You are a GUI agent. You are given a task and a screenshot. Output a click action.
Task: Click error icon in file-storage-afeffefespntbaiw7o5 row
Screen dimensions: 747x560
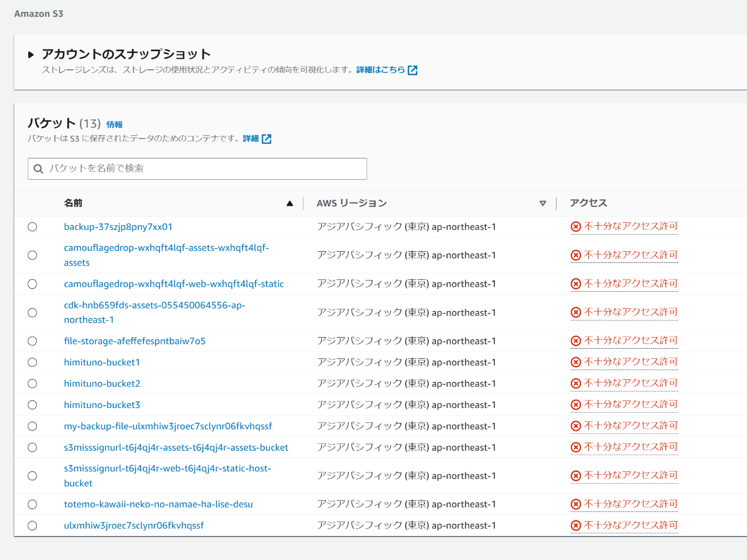(x=576, y=341)
